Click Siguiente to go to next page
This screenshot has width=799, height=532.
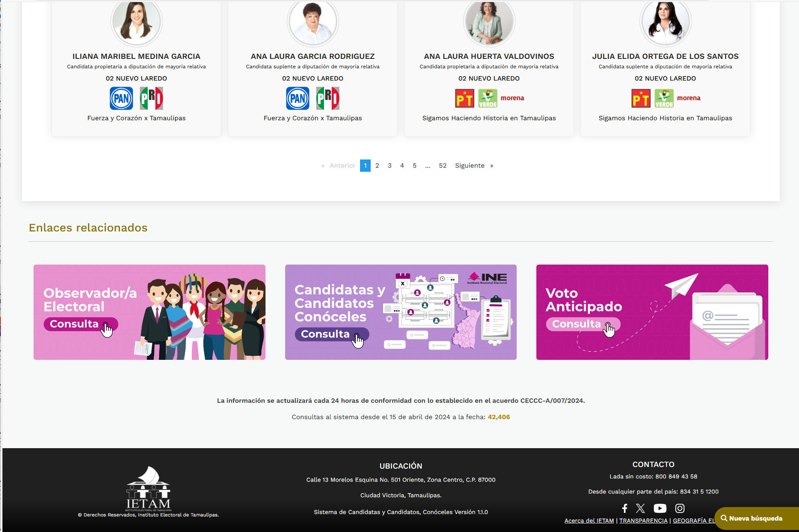tap(470, 166)
